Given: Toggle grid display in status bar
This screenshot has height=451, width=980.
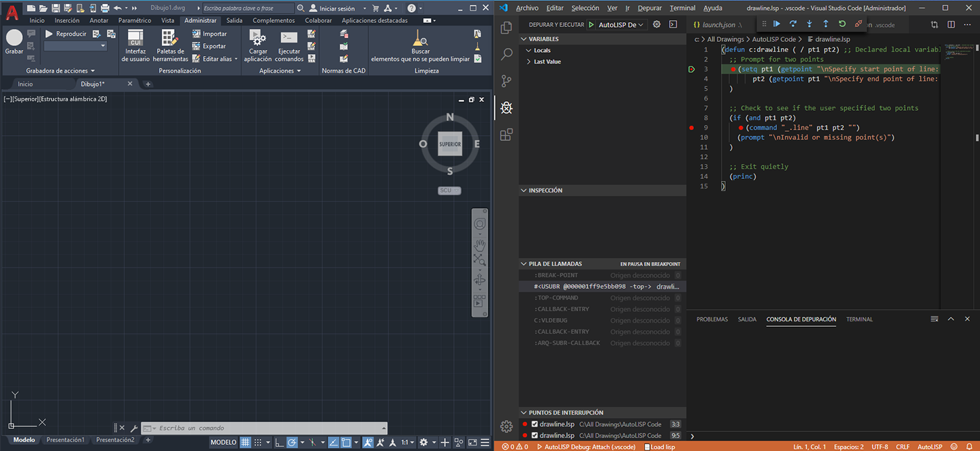Looking at the screenshot, I should point(246,443).
